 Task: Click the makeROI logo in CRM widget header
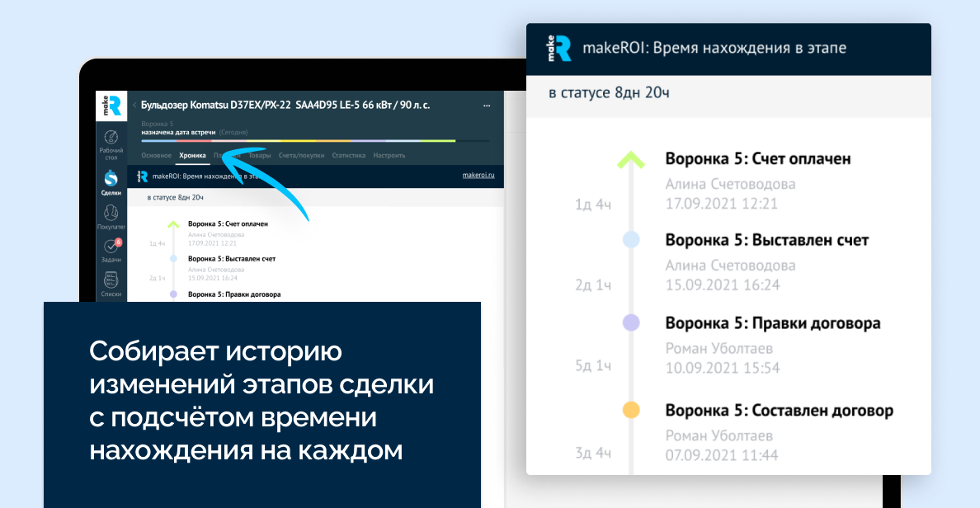pos(143,176)
